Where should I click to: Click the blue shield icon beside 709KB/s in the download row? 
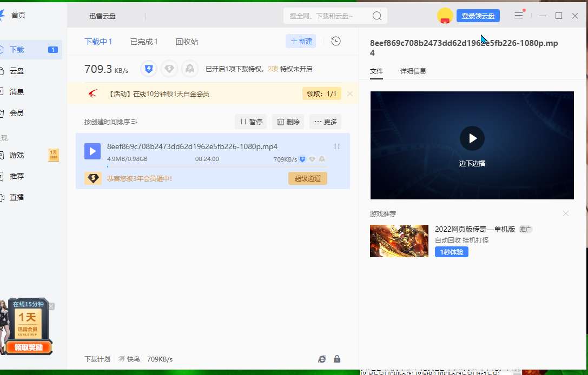tap(302, 159)
